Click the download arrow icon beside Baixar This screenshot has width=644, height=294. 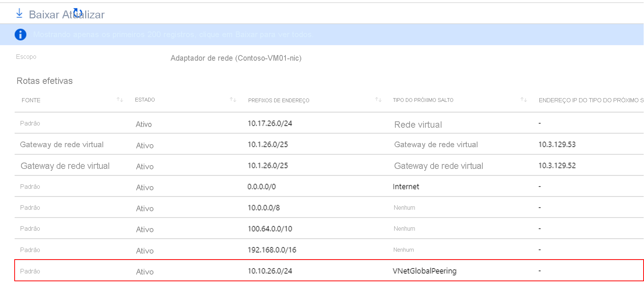tap(19, 13)
